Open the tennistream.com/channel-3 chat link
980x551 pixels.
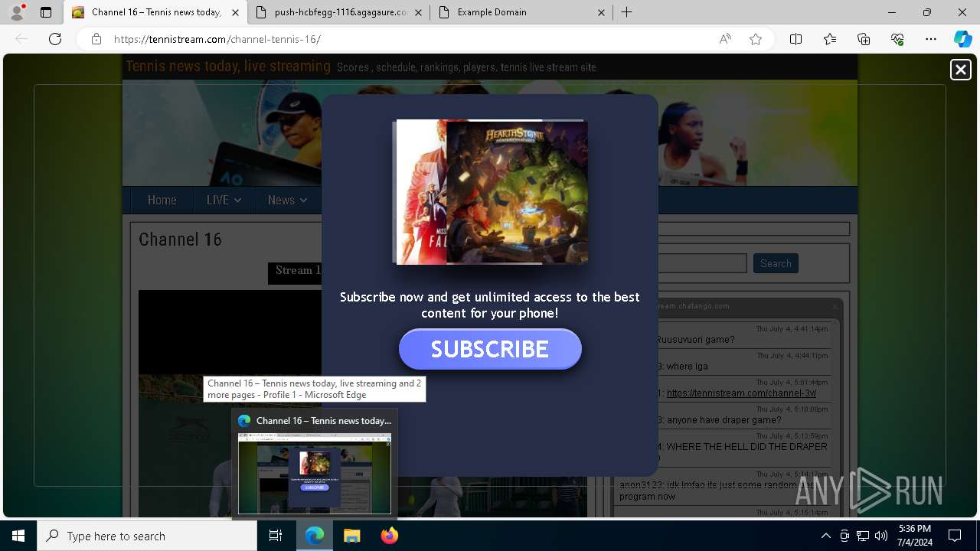point(741,393)
